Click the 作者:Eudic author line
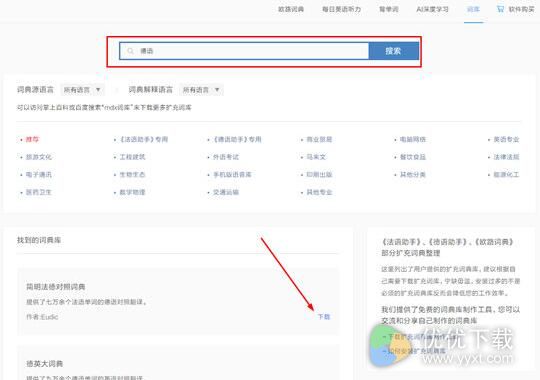The image size is (540, 380). point(42,317)
